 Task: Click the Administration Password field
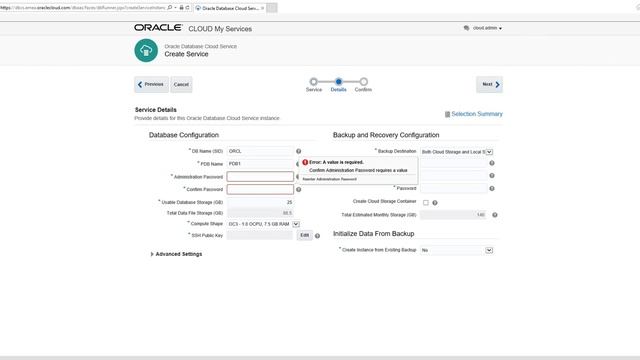pyautogui.click(x=260, y=177)
